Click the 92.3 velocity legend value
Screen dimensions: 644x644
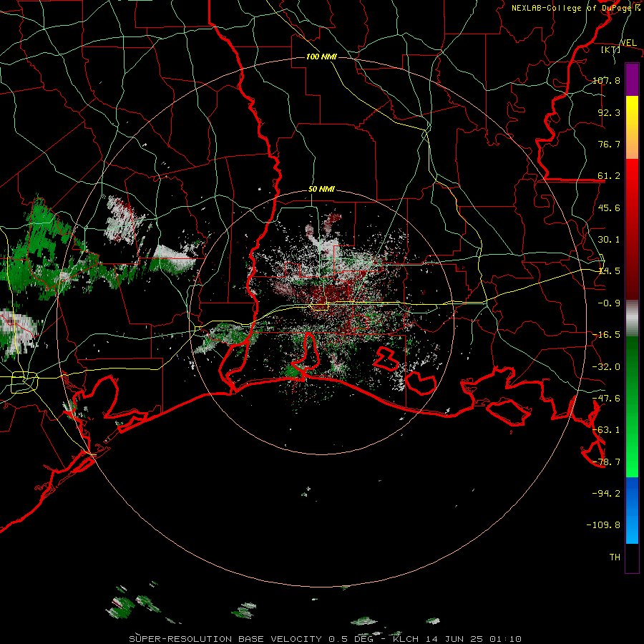[x=609, y=112]
